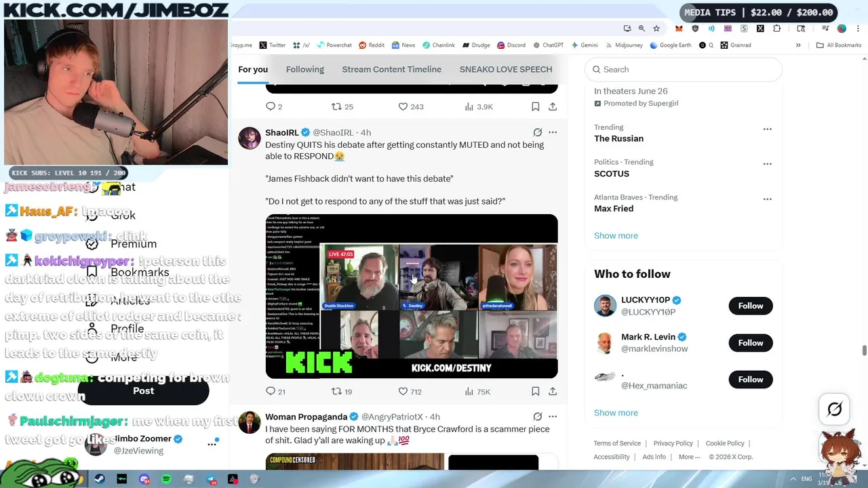Expand hidden bookmarks chevron
This screenshot has width=868, height=488.
(x=798, y=45)
